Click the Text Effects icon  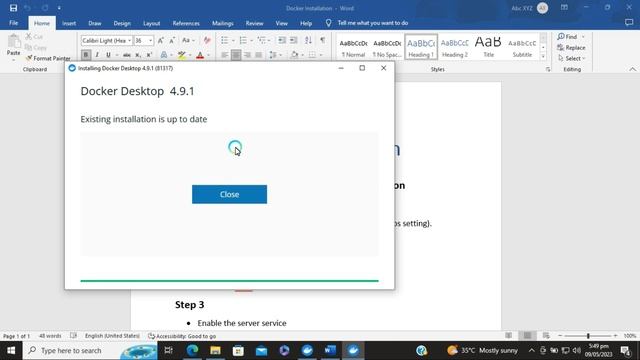(x=164, y=55)
